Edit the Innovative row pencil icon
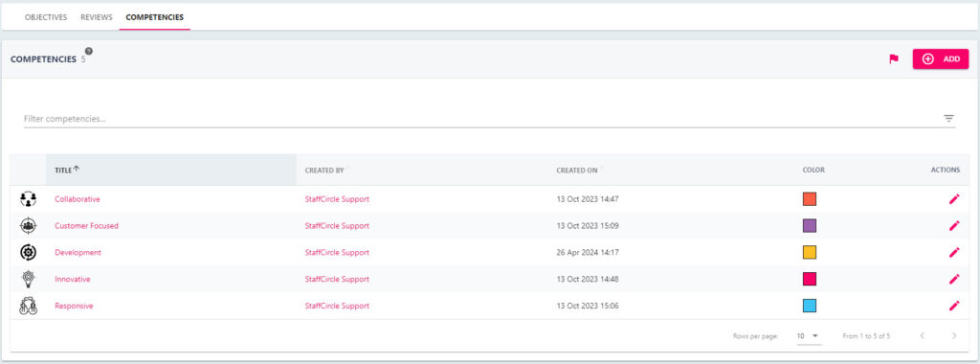 coord(954,279)
